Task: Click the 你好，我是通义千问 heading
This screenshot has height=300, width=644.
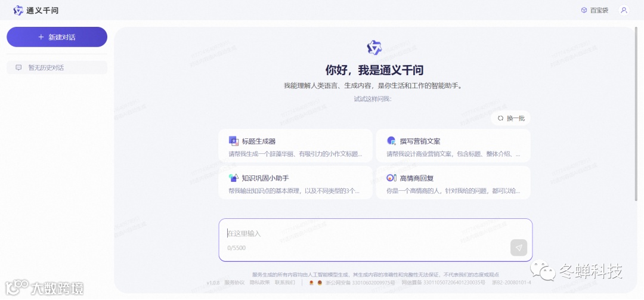Action: [374, 71]
